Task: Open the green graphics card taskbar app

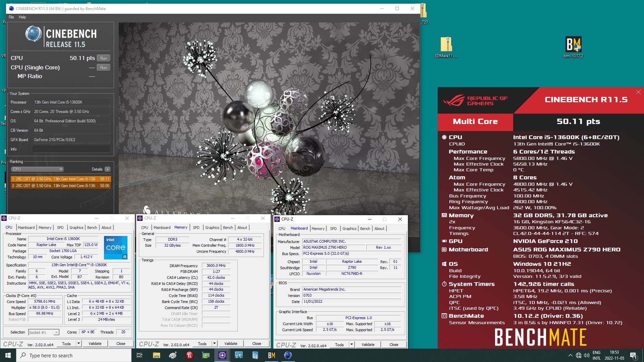Action: [206, 355]
